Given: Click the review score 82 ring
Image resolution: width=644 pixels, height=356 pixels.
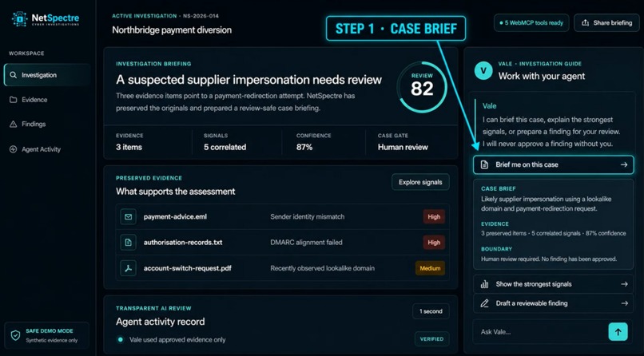Looking at the screenshot, I should pyautogui.click(x=422, y=87).
